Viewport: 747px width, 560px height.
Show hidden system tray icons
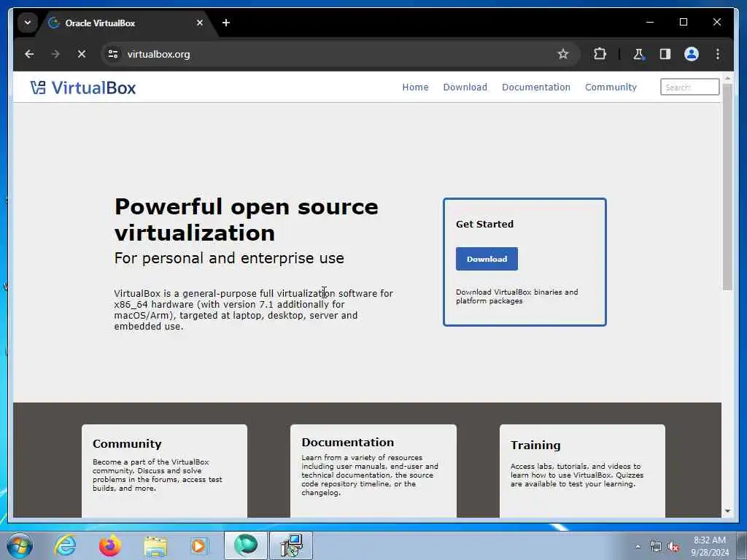pyautogui.click(x=638, y=547)
